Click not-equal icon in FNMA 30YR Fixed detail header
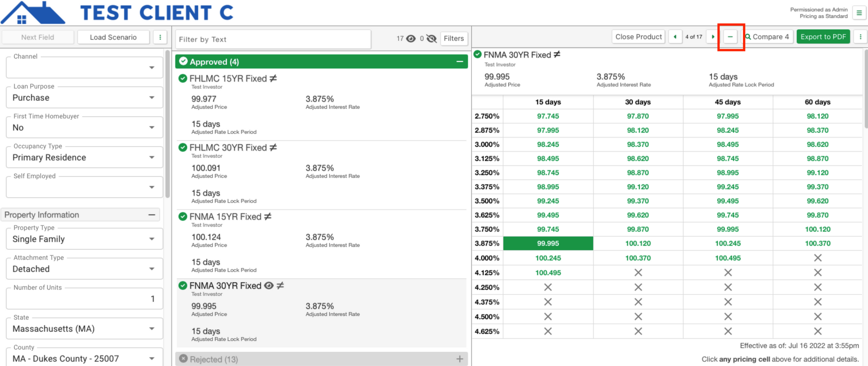Image resolution: width=868 pixels, height=366 pixels. click(557, 55)
